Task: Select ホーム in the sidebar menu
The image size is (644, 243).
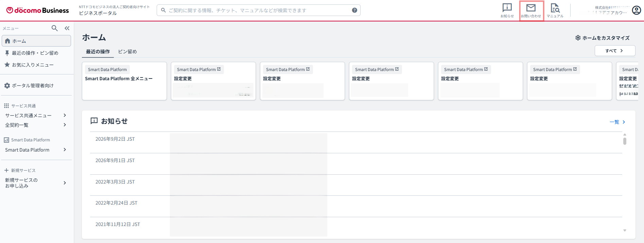Action: pyautogui.click(x=36, y=41)
